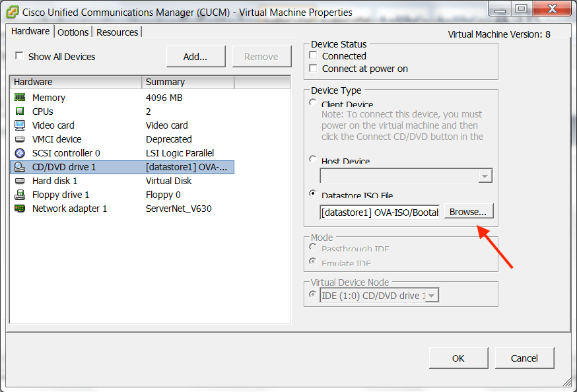Click the CPUs processor icon

pyautogui.click(x=20, y=111)
